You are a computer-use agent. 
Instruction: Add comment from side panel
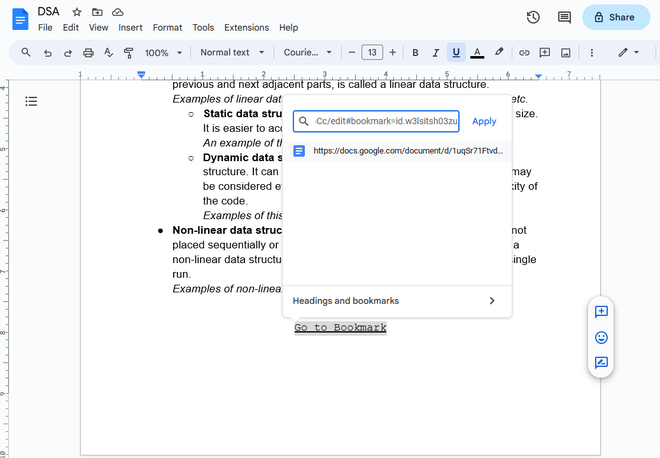pos(601,312)
